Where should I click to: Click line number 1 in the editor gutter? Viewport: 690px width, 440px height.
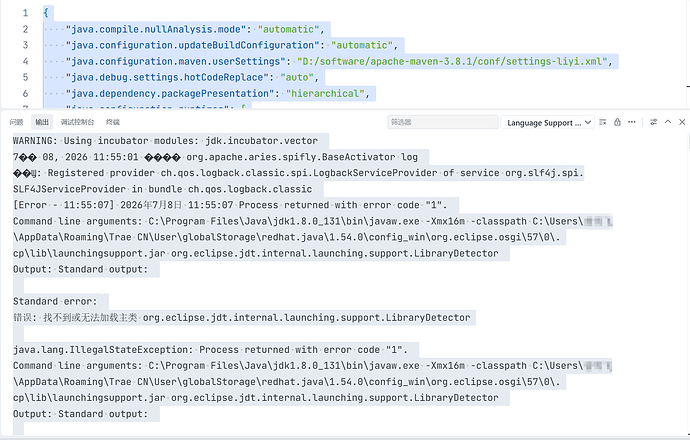[x=25, y=13]
